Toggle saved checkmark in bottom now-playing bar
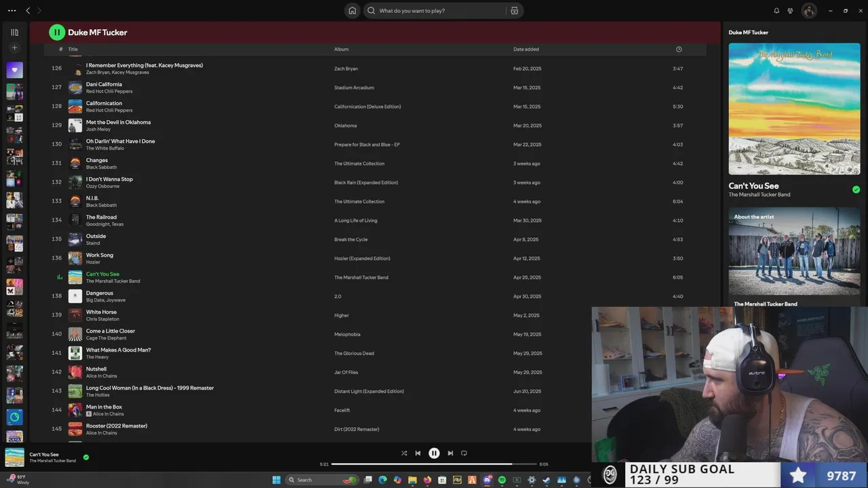Viewport: 868px width, 488px height. pos(86,457)
